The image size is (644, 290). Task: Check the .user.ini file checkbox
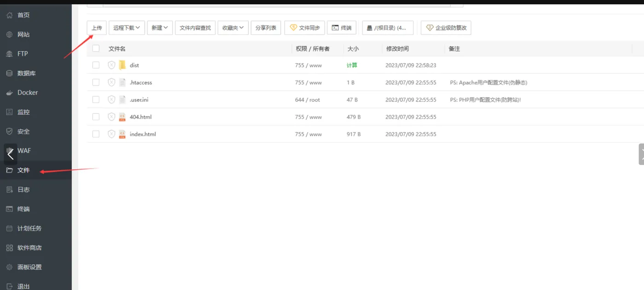[x=96, y=99]
